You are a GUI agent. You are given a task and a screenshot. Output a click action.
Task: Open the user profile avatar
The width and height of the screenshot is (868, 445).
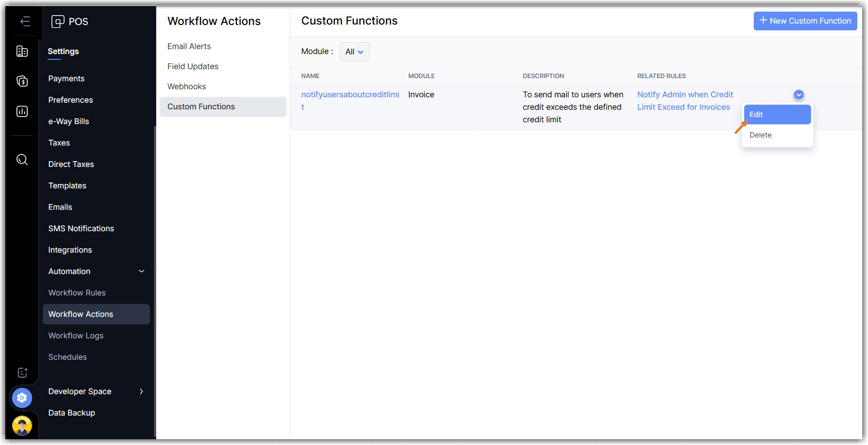[22, 425]
